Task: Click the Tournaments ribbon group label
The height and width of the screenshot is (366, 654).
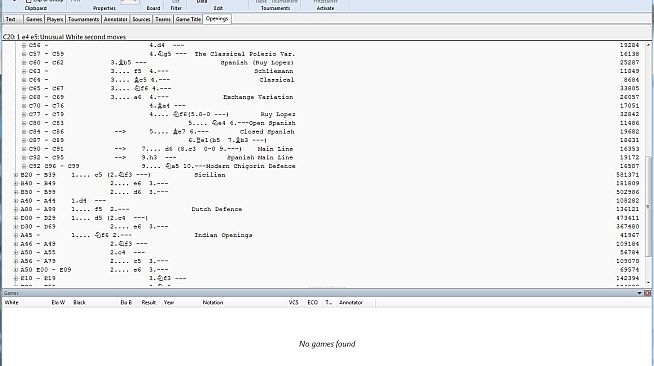Action: pos(275,8)
